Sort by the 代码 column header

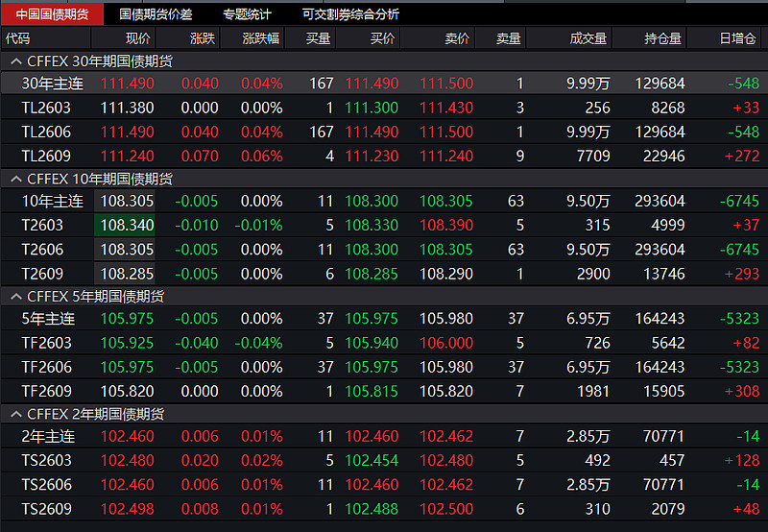pyautogui.click(x=45, y=38)
